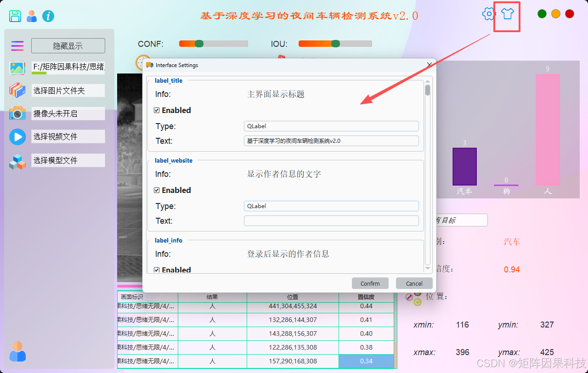The height and width of the screenshot is (373, 588).
Task: Click the gears icon beside 位置 label
Action: click(x=413, y=298)
